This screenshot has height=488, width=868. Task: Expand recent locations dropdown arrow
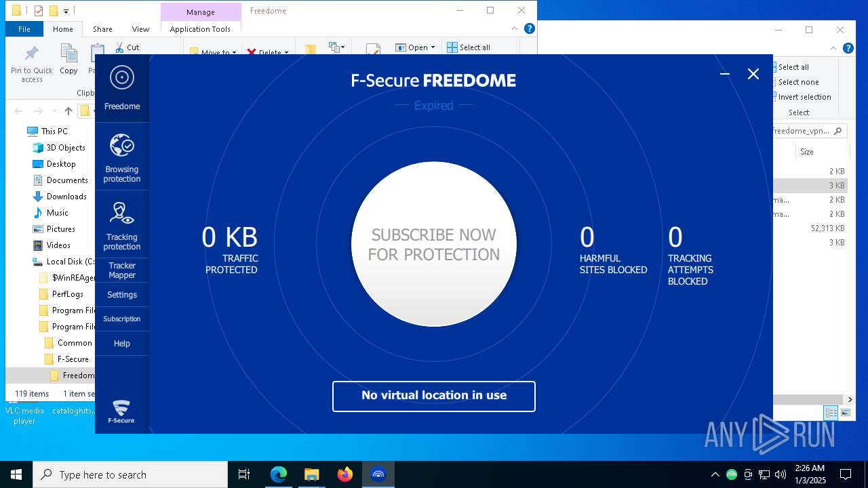(x=54, y=111)
